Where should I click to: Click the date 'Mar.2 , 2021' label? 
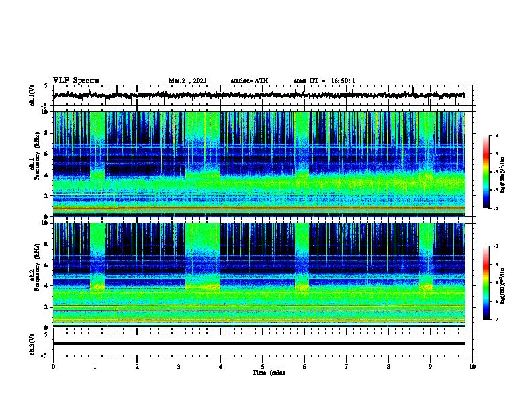point(187,81)
